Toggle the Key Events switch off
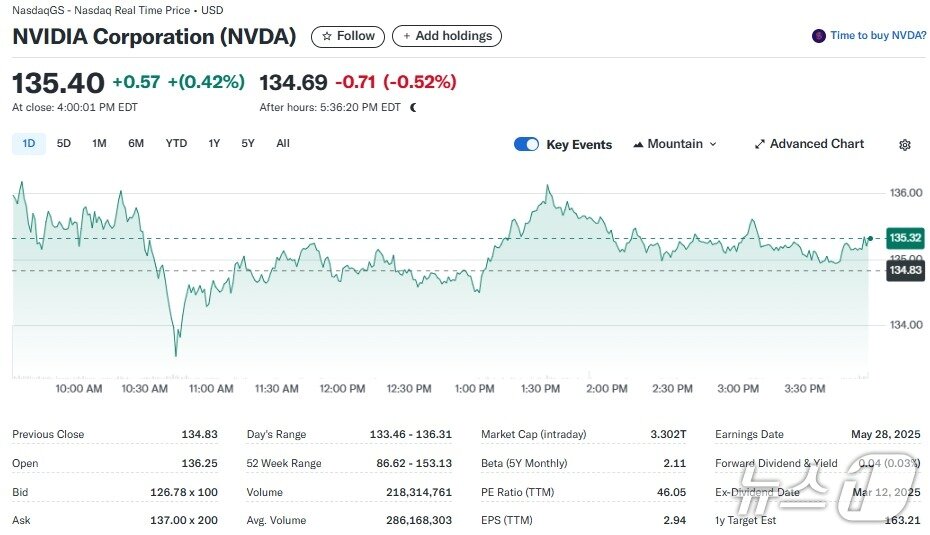This screenshot has height=535, width=930. pyautogui.click(x=526, y=144)
